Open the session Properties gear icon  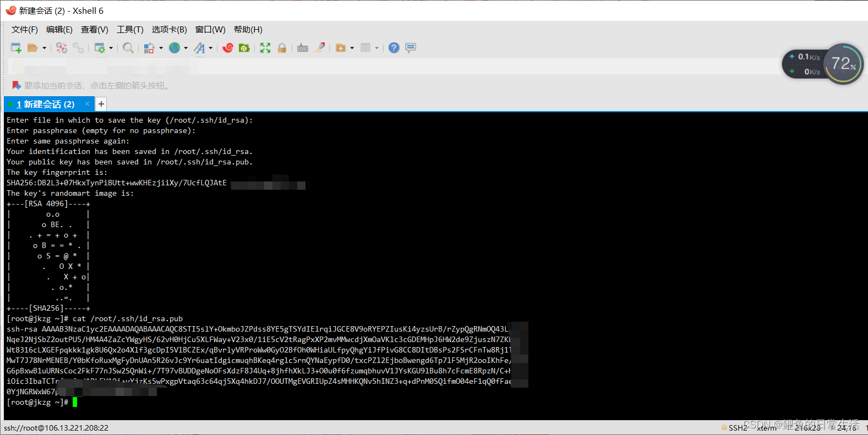coord(100,48)
